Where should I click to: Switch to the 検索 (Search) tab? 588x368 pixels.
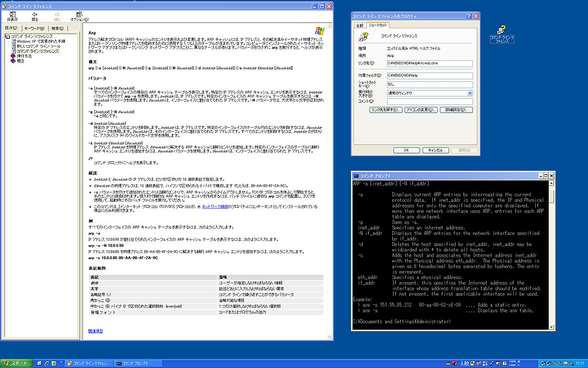[58, 28]
